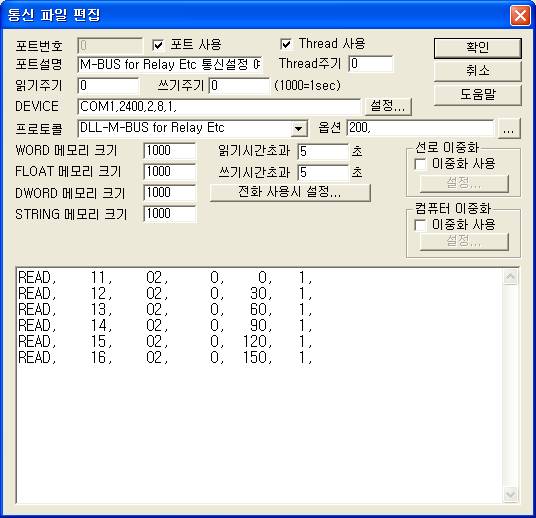This screenshot has width=536, height=518.
Task: Click the 취소 button
Action: pyautogui.click(x=478, y=71)
